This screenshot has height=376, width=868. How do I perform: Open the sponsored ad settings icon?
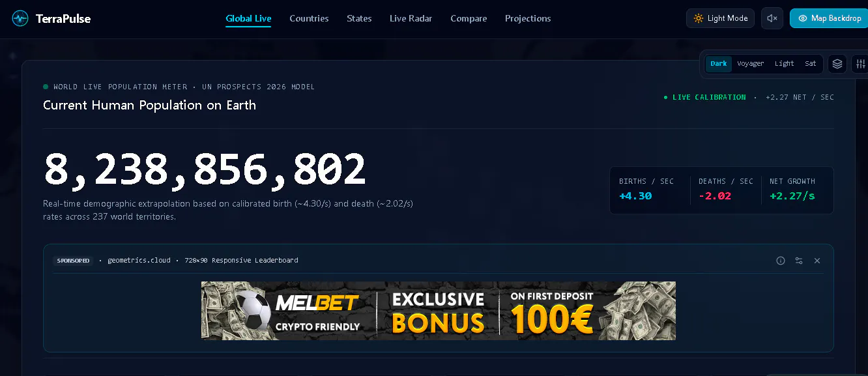coord(799,261)
